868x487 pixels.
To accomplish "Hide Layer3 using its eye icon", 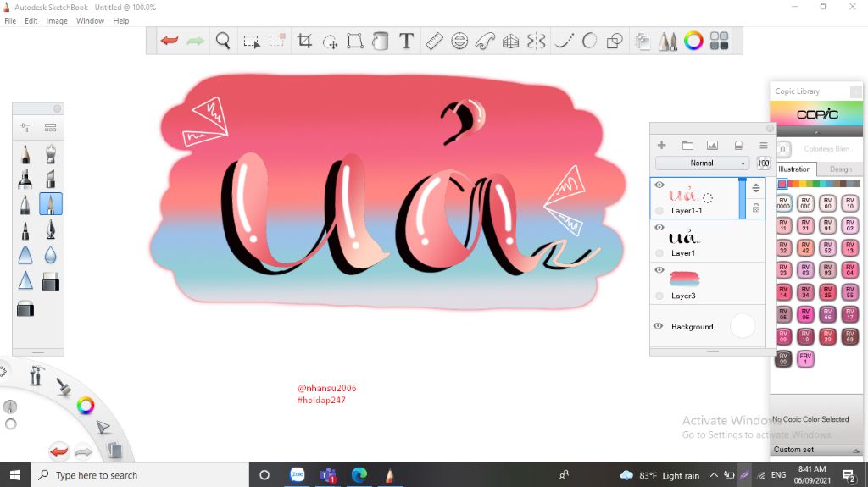I will (x=659, y=270).
